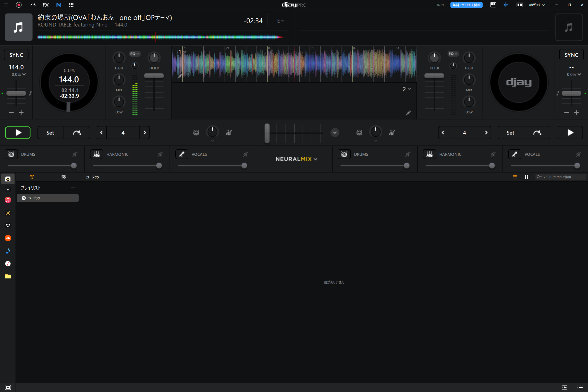Select the ミュージック playlist item
Viewport: 588px width, 392px height.
(48, 198)
